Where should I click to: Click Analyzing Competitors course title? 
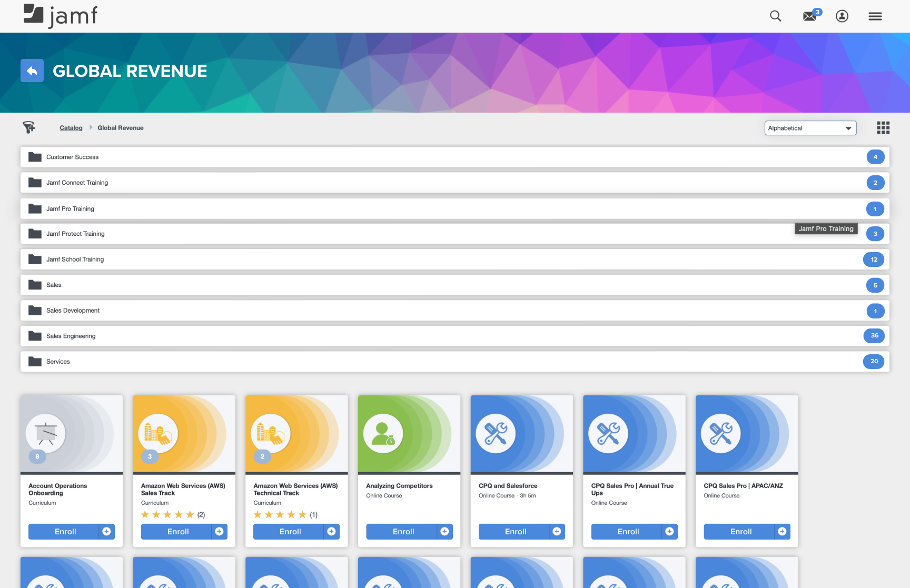coord(399,486)
